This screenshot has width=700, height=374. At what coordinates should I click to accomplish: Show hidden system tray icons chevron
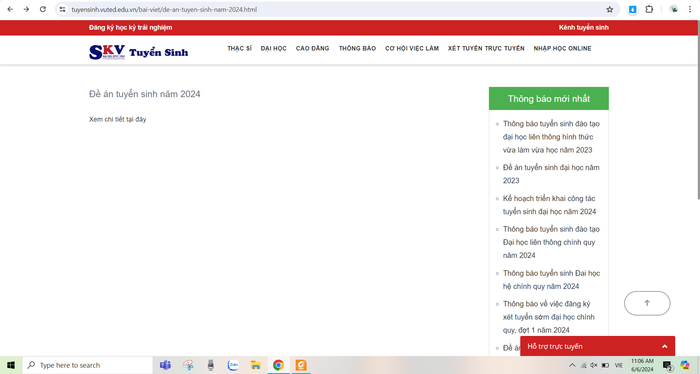point(572,365)
